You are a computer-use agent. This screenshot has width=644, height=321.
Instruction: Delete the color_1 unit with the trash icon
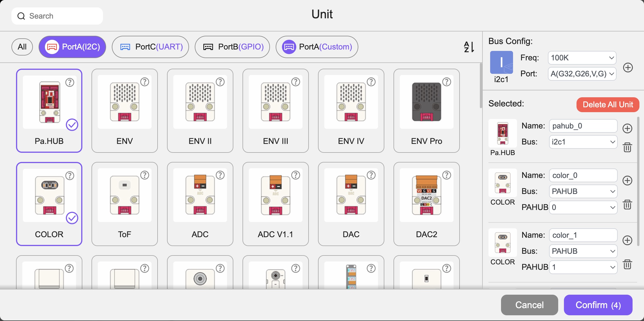tap(627, 264)
